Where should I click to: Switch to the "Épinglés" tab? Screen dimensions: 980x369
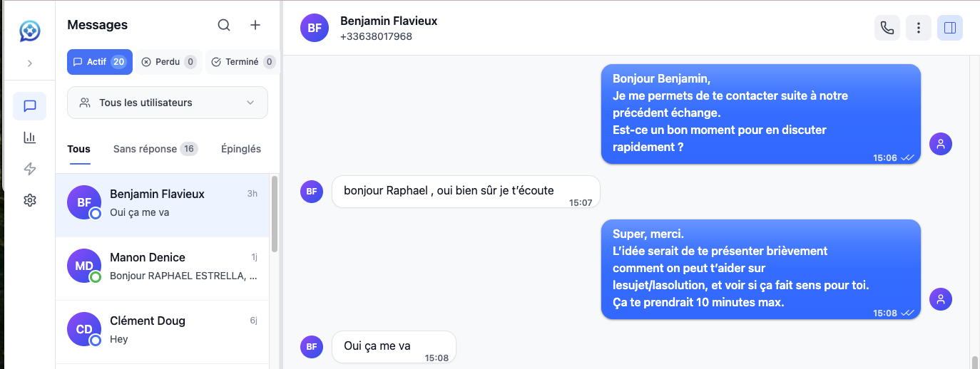(x=241, y=149)
